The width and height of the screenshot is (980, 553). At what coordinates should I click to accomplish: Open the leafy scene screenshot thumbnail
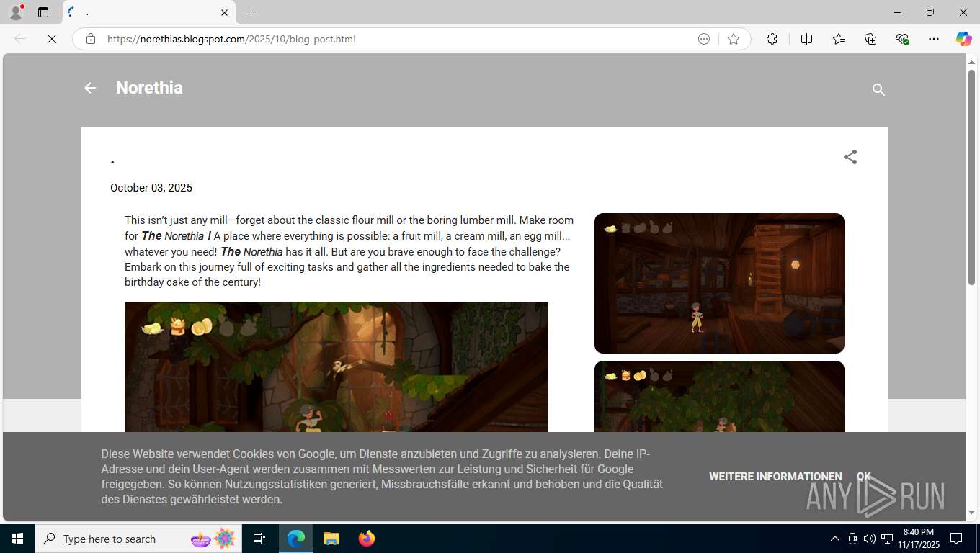pos(719,397)
